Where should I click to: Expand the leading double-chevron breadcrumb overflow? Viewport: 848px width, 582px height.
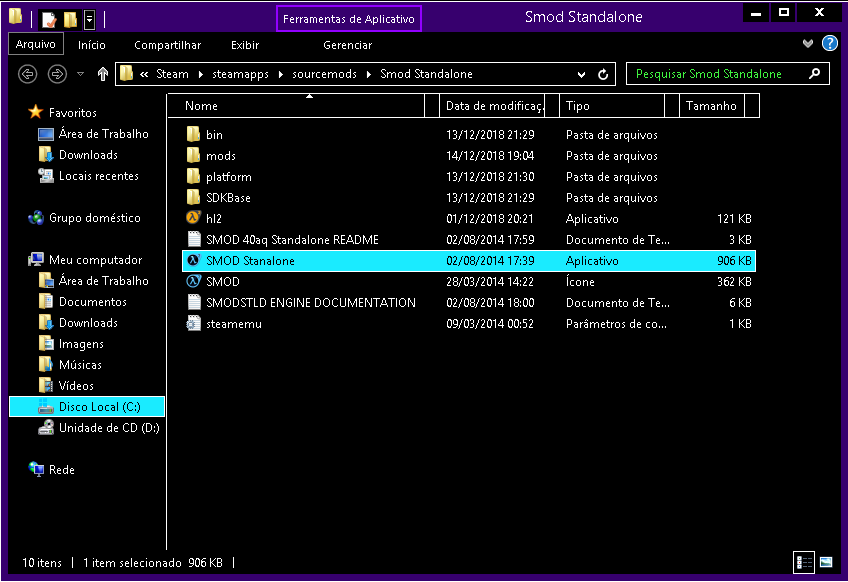click(144, 74)
